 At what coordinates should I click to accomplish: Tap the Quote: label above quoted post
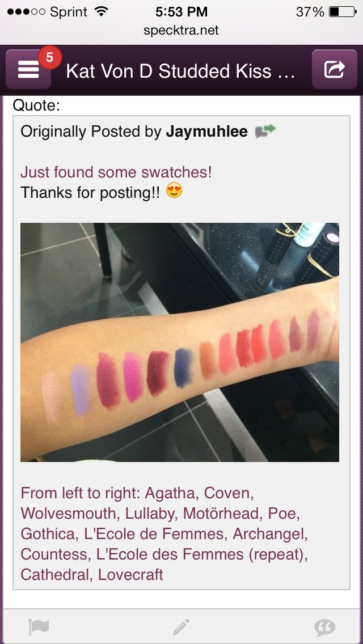pos(37,105)
